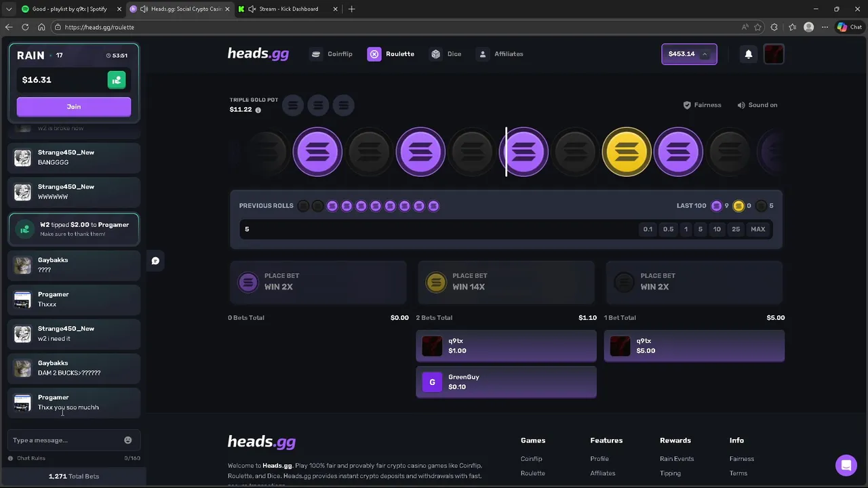The width and height of the screenshot is (868, 488).
Task: Click the W2 tipped $2.00 notification
Action: click(74, 229)
